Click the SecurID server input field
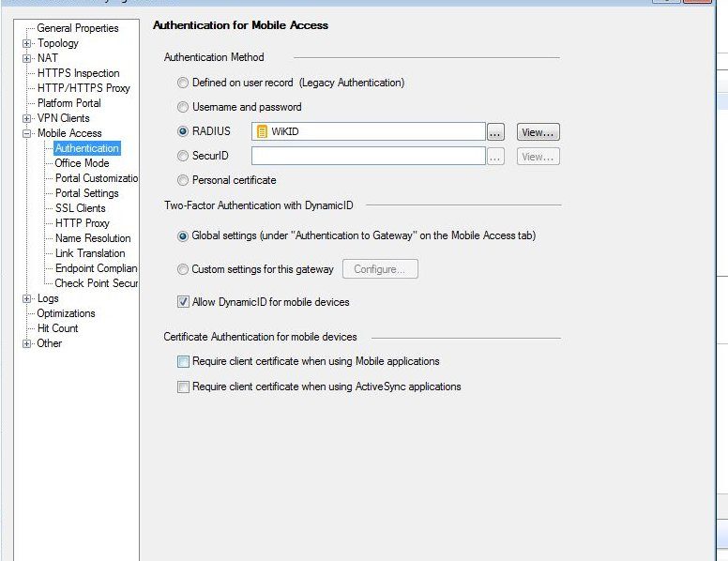The width and height of the screenshot is (728, 561). [x=369, y=156]
